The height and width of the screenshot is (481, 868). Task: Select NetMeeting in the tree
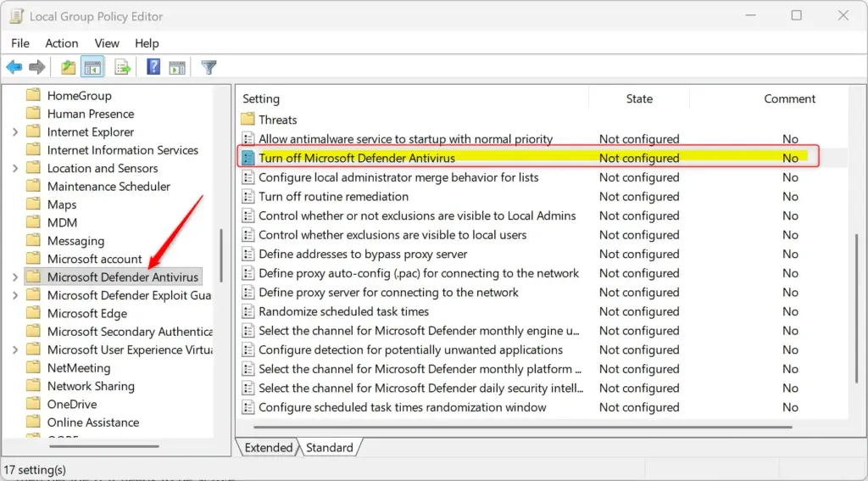(79, 368)
